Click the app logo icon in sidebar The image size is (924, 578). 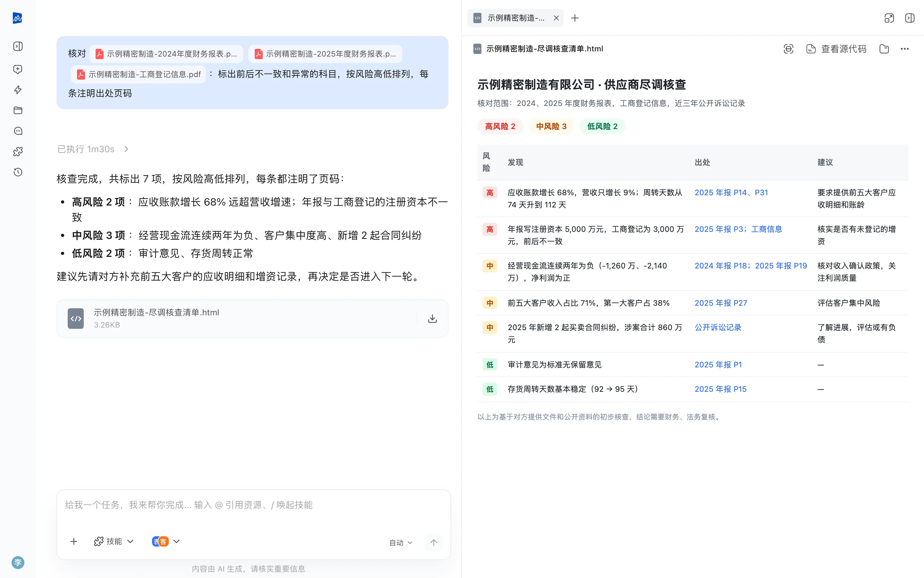[x=18, y=18]
